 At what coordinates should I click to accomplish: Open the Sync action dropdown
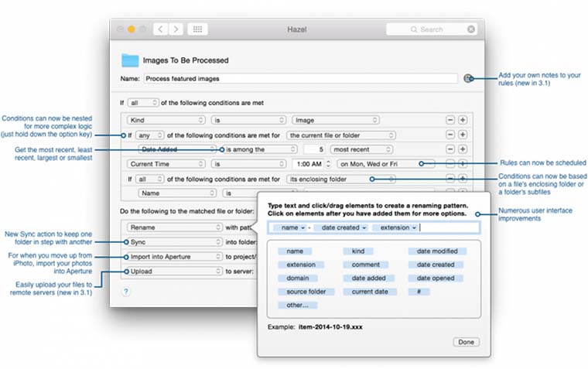pyautogui.click(x=175, y=242)
